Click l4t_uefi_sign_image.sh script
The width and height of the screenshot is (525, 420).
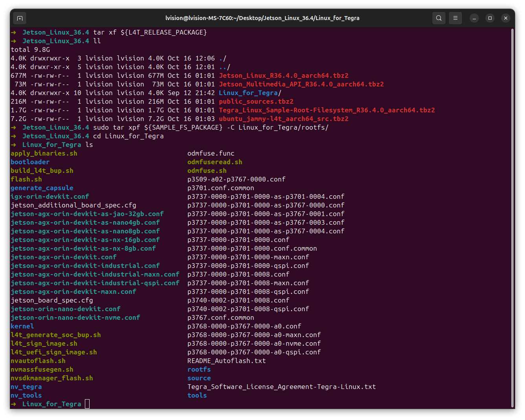click(x=54, y=352)
